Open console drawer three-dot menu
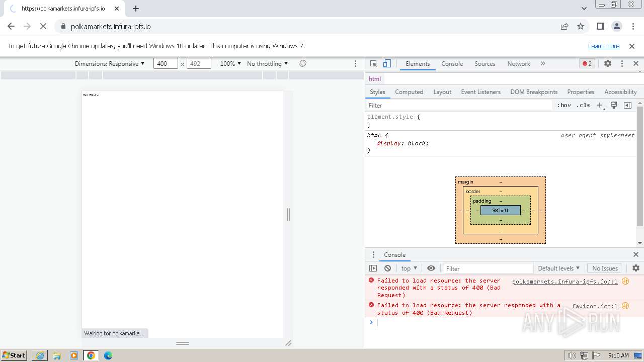 coord(373,255)
